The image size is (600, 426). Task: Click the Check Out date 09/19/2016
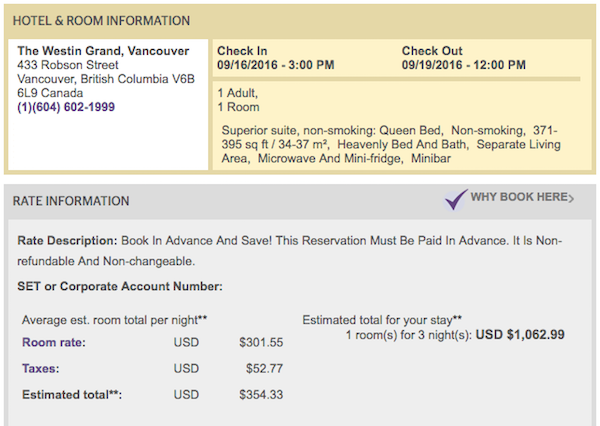(x=432, y=65)
